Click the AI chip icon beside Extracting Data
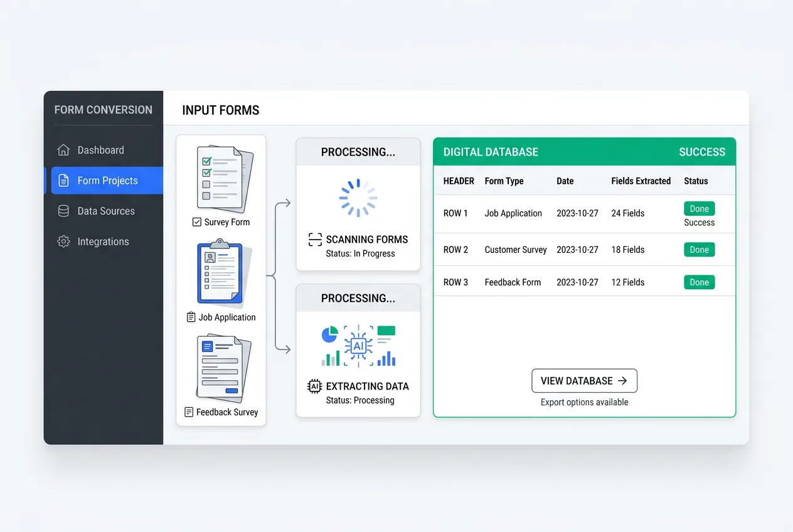 tap(314, 386)
